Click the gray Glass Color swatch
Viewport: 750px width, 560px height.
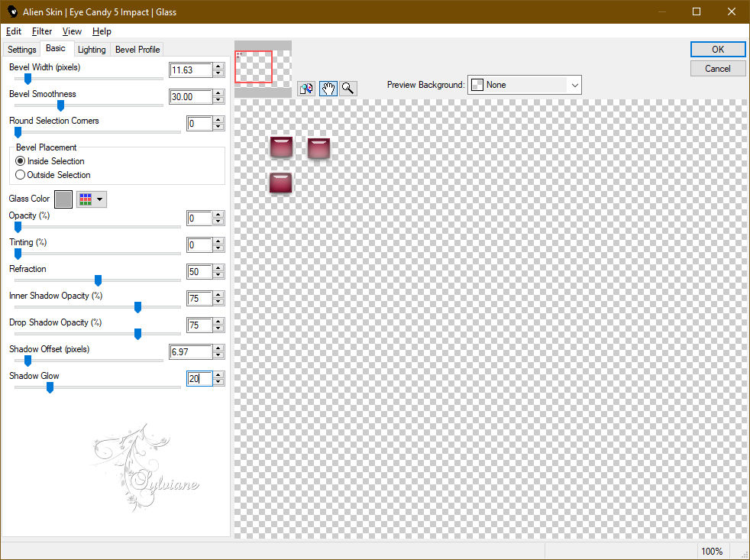click(x=63, y=199)
